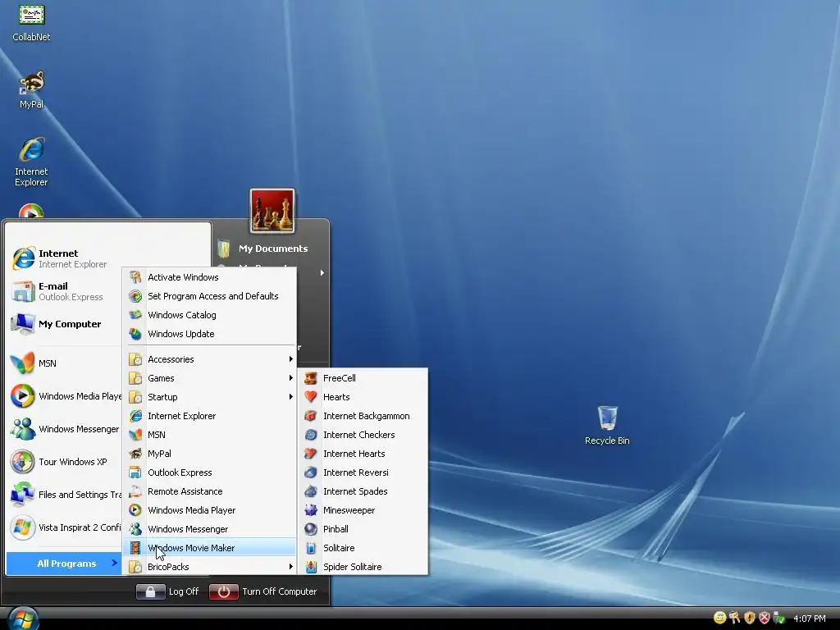Click the Tour Windows XP icon

pos(22,462)
